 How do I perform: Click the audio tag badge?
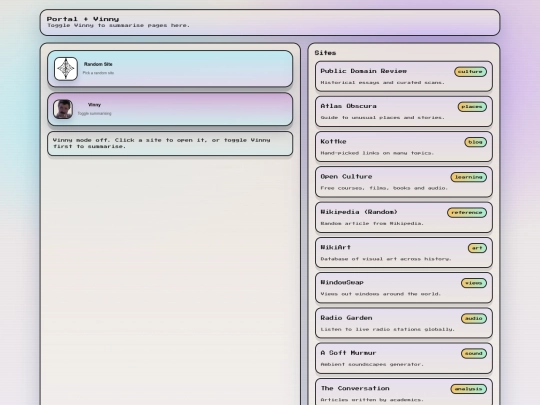[x=474, y=319]
